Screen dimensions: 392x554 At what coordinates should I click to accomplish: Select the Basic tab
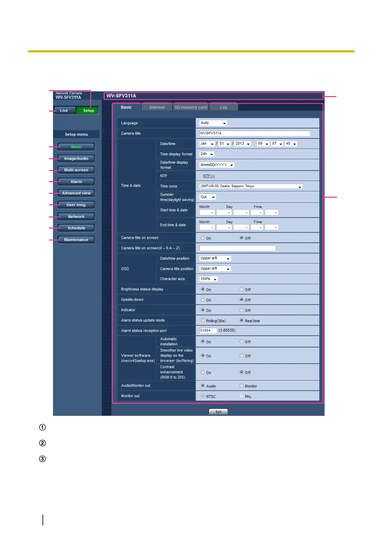[126, 107]
